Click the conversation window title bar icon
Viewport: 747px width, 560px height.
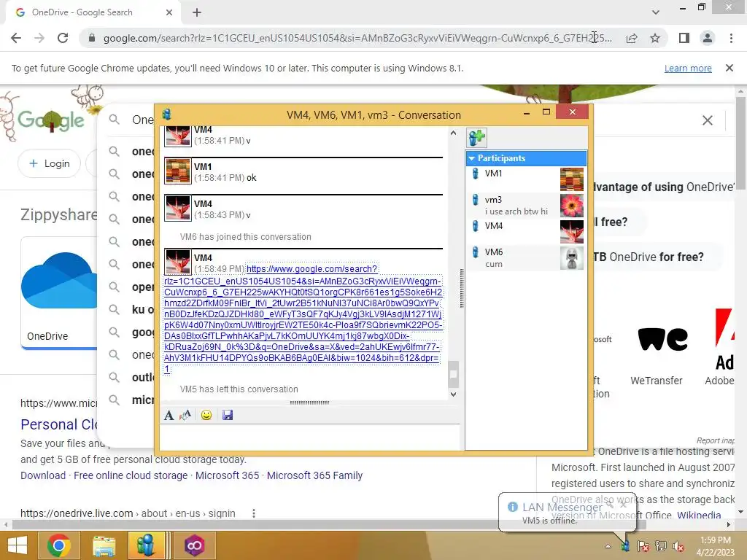pyautogui.click(x=166, y=114)
